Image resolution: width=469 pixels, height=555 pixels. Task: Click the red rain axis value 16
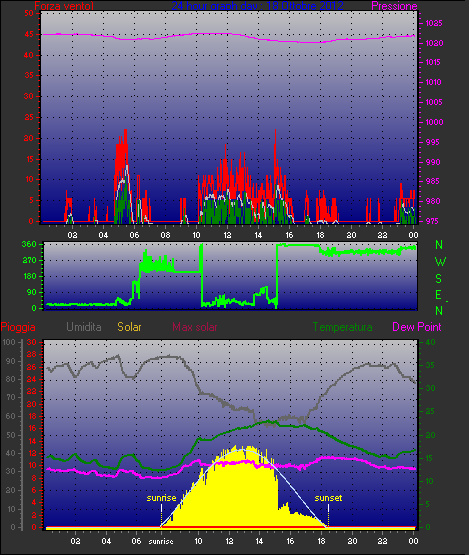(x=32, y=428)
